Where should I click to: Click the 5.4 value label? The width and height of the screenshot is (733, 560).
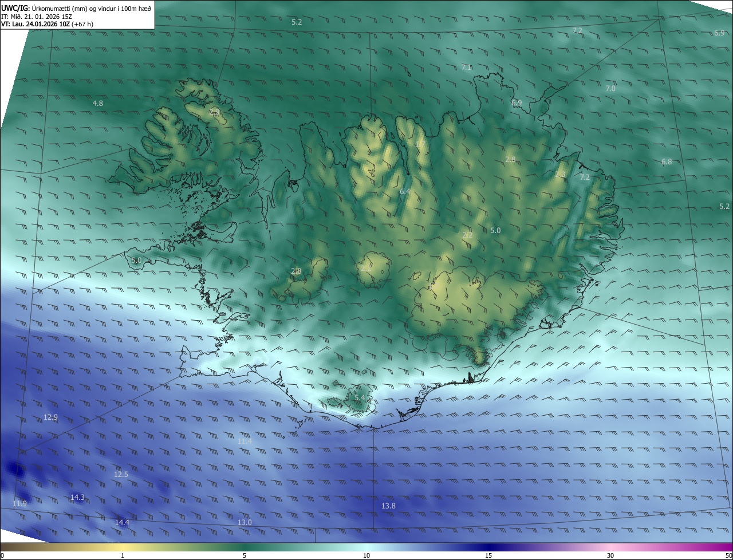click(x=360, y=397)
